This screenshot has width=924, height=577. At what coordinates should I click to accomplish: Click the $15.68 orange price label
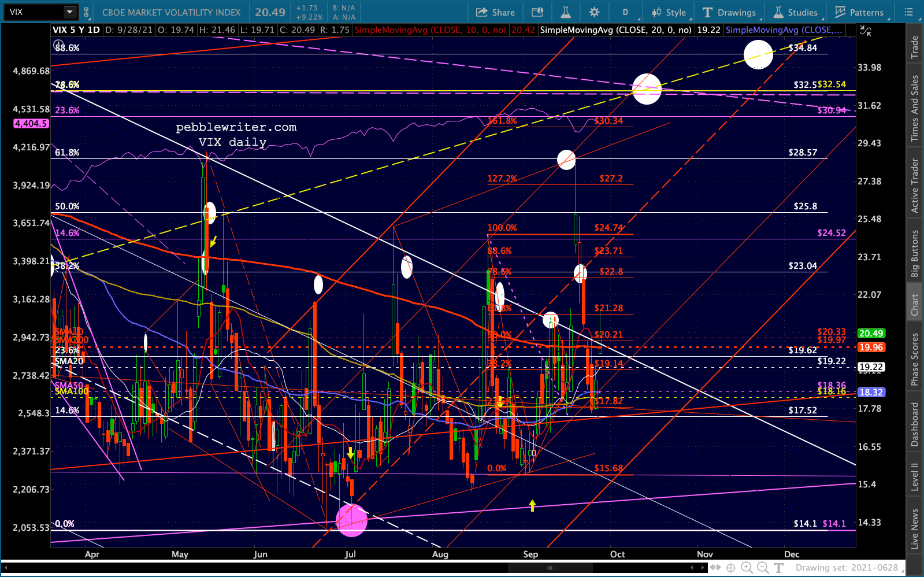click(608, 468)
